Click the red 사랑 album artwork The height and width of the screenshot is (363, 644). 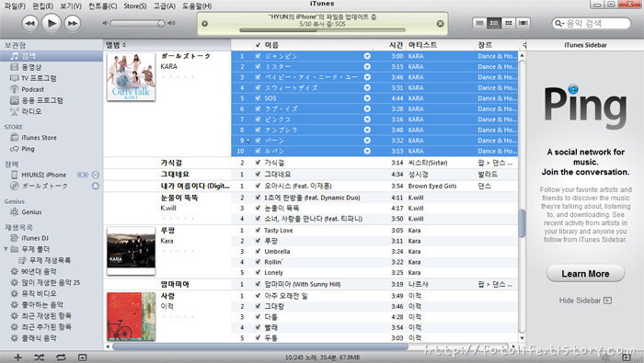[x=131, y=317]
